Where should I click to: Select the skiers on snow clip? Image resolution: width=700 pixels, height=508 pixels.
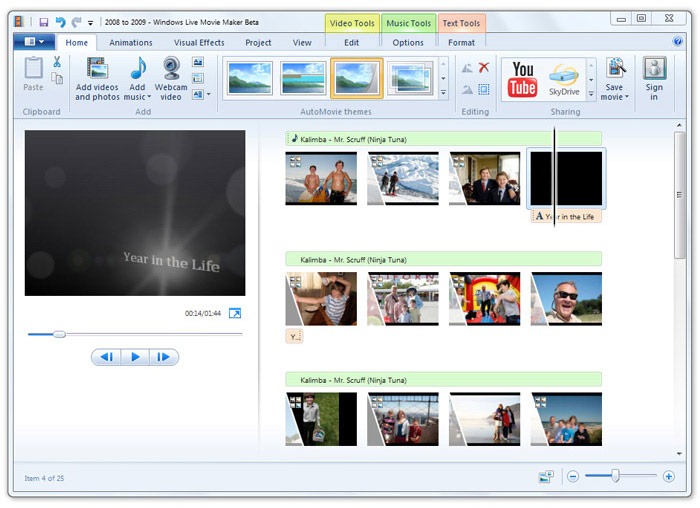(x=403, y=179)
